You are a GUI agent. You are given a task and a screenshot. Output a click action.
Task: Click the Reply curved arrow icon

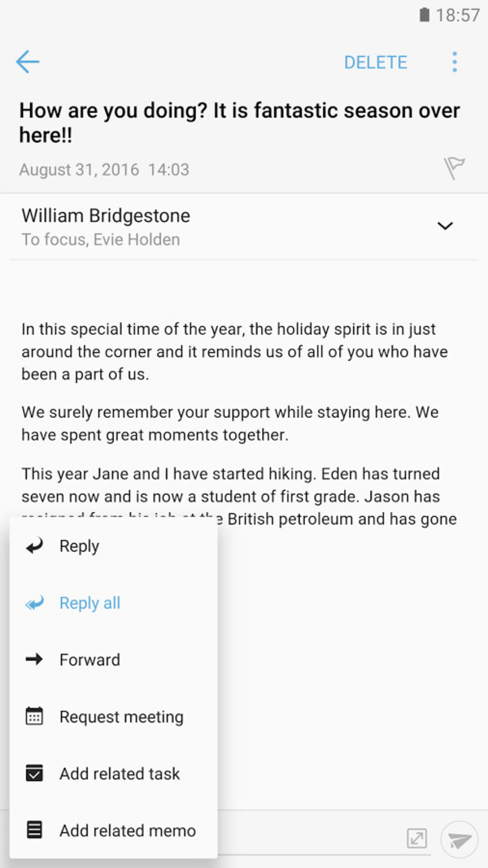tap(34, 545)
